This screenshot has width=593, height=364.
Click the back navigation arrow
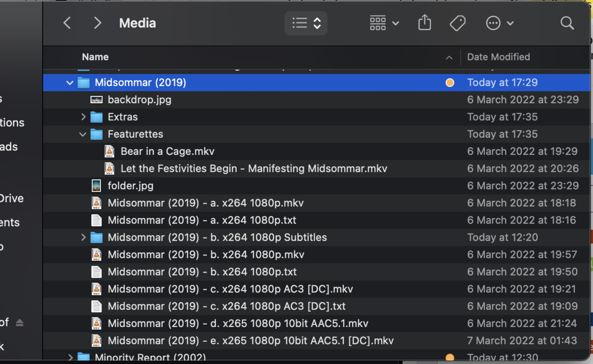tap(67, 23)
